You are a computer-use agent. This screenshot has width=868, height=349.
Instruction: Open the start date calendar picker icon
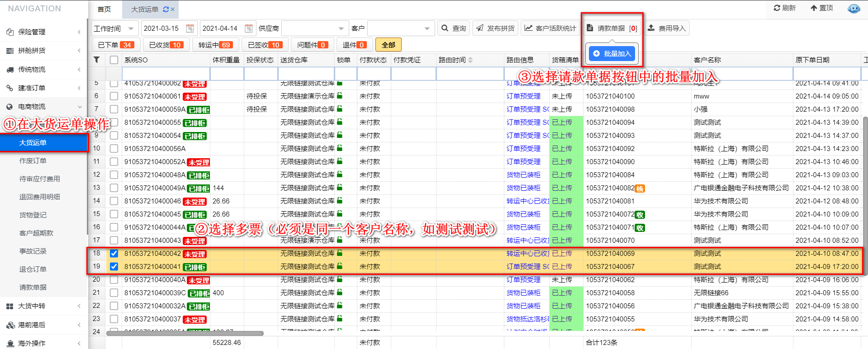[190, 28]
